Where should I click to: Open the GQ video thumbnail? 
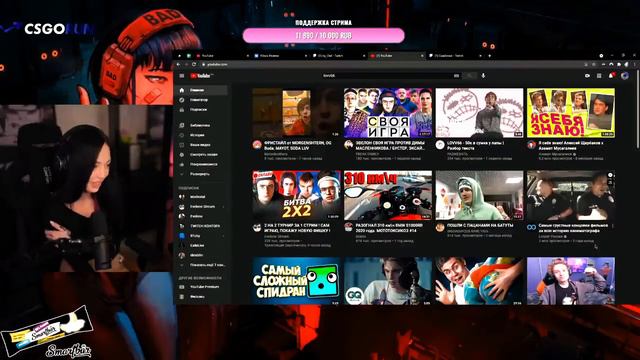(388, 281)
